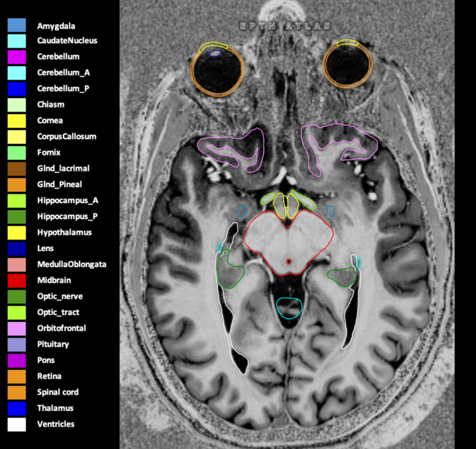476x449 pixels.
Task: Click the pink MedullaOblongata swatch
Action: [x=17, y=264]
